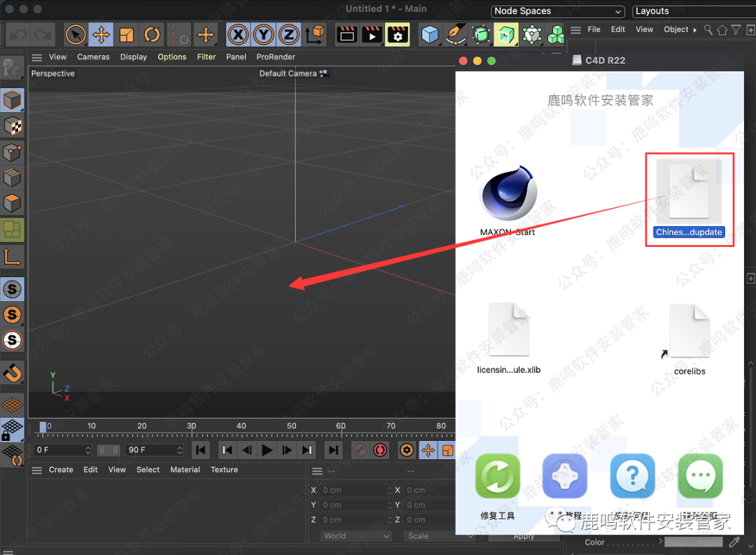756x555 pixels.
Task: Click the timeline playhead at frame 0
Action: [x=43, y=426]
